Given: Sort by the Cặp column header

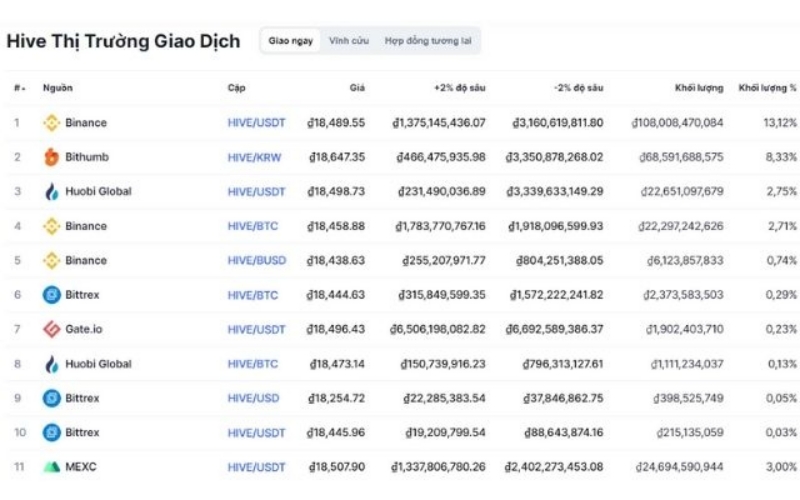Looking at the screenshot, I should pyautogui.click(x=236, y=88).
